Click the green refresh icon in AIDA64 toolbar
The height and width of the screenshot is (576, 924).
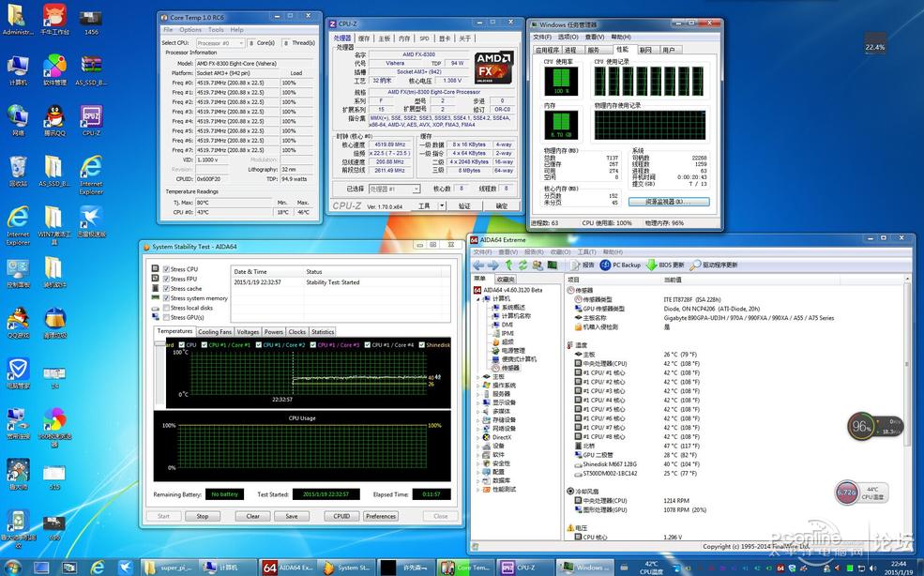point(523,265)
